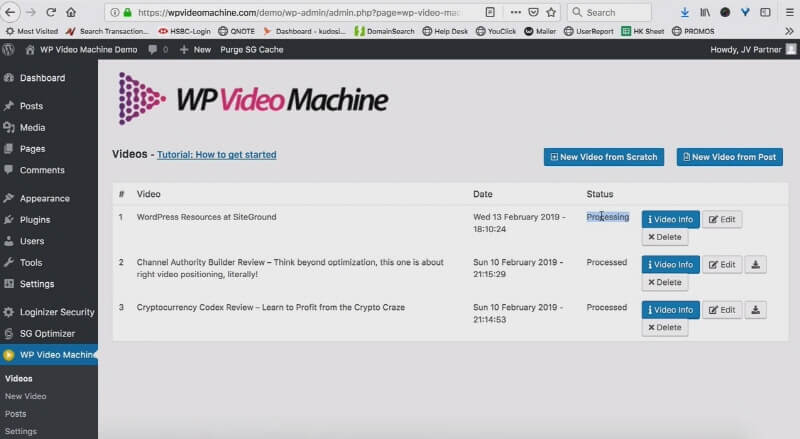Open the HSBC-Login bookmark
This screenshot has width=800, height=439.
184,31
